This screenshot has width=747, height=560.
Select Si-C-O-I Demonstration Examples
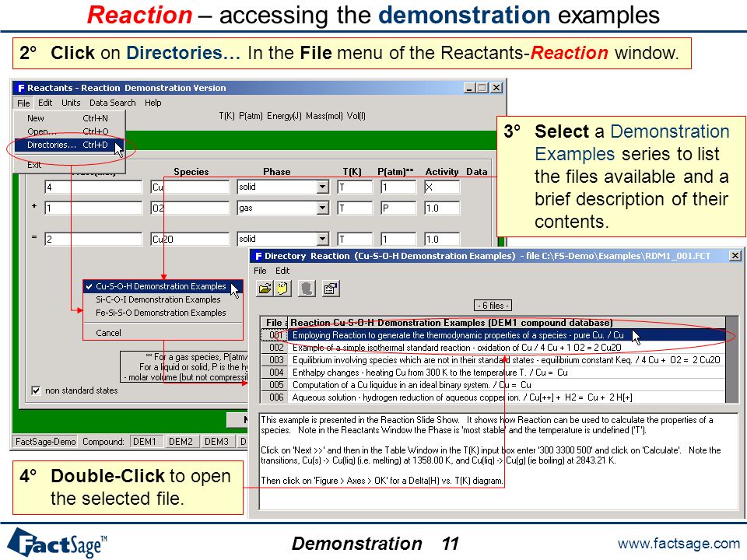tap(163, 299)
